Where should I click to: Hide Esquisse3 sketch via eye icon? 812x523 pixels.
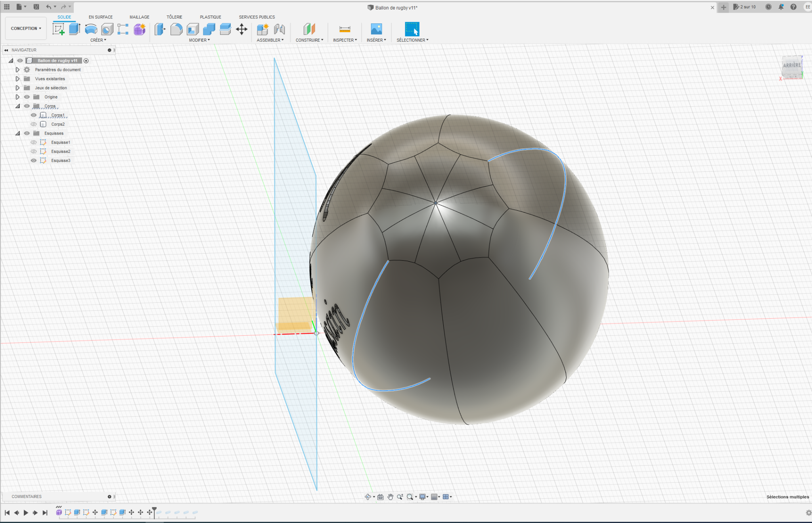pyautogui.click(x=34, y=161)
